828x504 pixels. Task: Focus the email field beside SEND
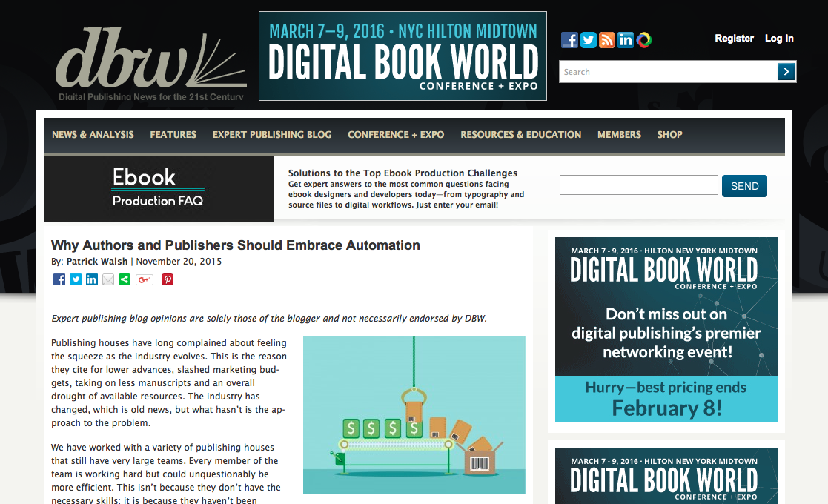[x=639, y=185]
